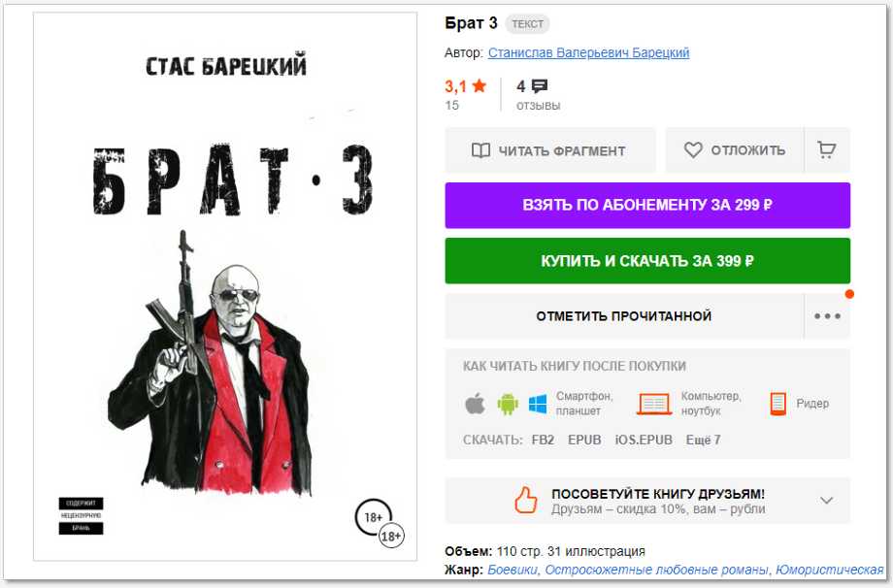
Task: Click the e-reader device icon
Action: pos(777,404)
